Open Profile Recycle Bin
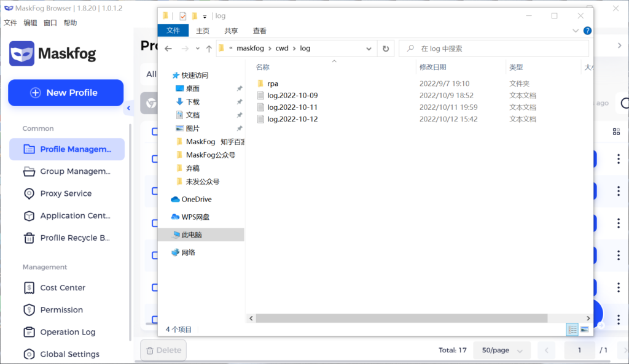This screenshot has width=629, height=364. tap(67, 238)
